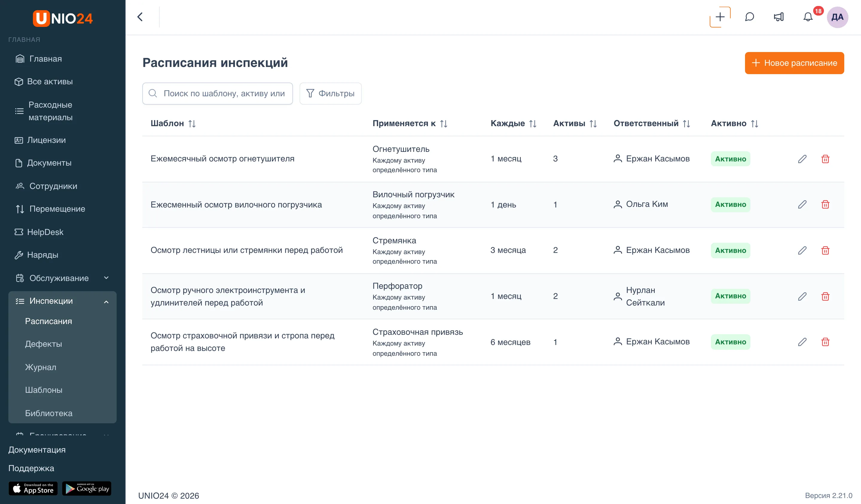Sort table by Применяется к column
The width and height of the screenshot is (861, 504).
coord(443,123)
